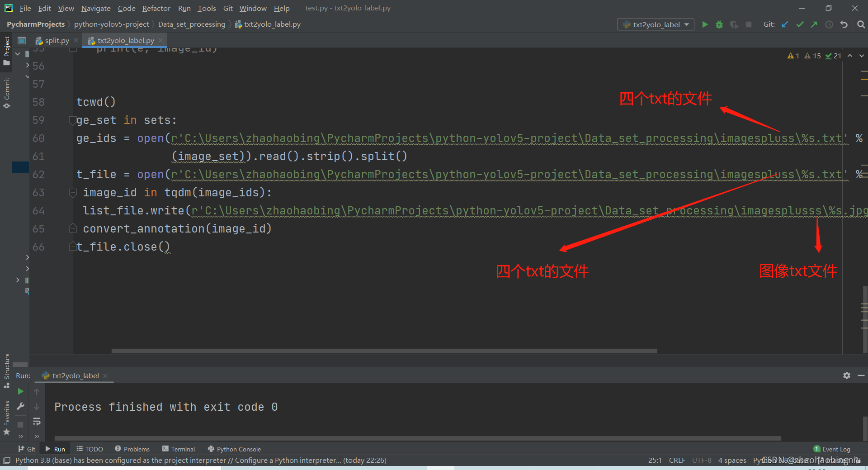Click the weak warning count 15
Image resolution: width=868 pixels, height=470 pixels.
(812, 56)
